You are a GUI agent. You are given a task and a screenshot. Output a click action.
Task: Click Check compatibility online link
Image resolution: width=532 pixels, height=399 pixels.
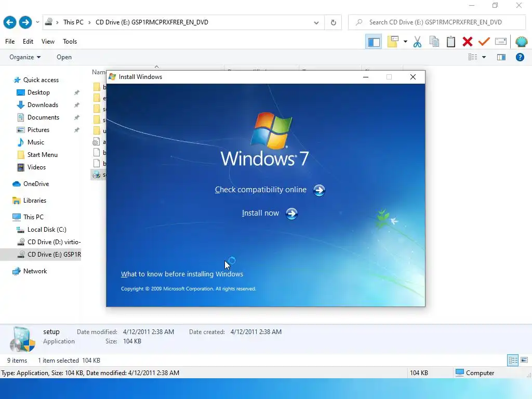point(261,190)
